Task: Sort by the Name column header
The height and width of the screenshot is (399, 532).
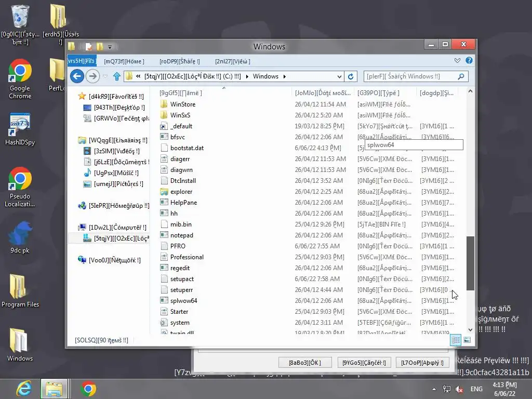Action: (x=224, y=92)
